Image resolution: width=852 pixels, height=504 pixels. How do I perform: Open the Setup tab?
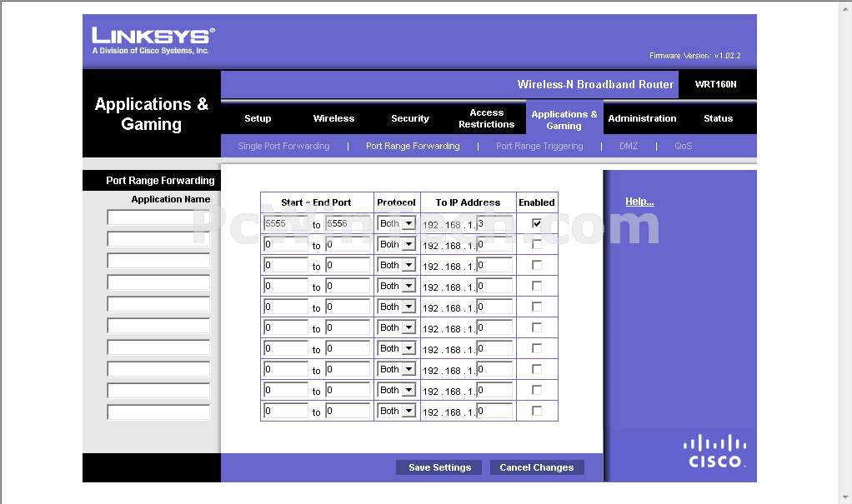(258, 118)
